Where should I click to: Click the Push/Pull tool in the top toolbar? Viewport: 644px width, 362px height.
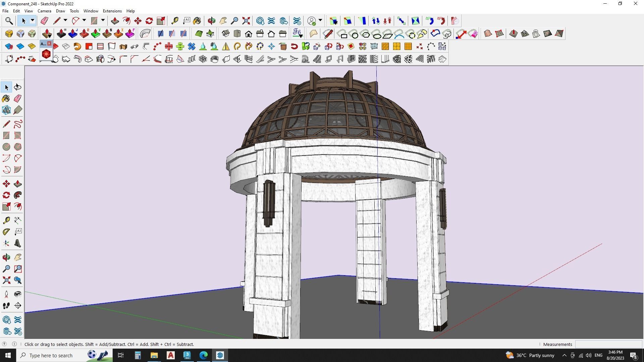[115, 21]
